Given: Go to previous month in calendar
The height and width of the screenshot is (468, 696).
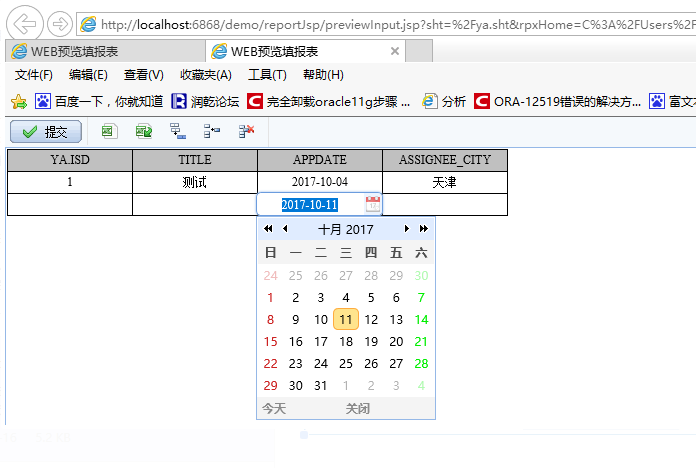Looking at the screenshot, I should 285,229.
